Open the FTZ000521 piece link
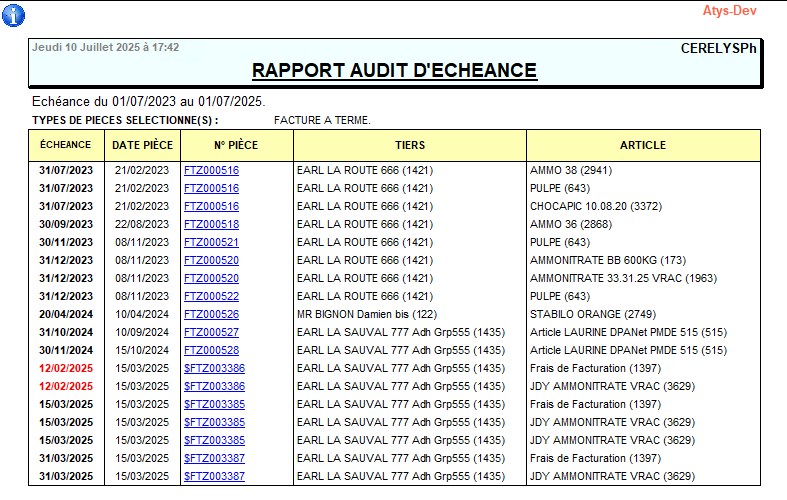Image resolution: width=787 pixels, height=500 pixels. [x=211, y=242]
